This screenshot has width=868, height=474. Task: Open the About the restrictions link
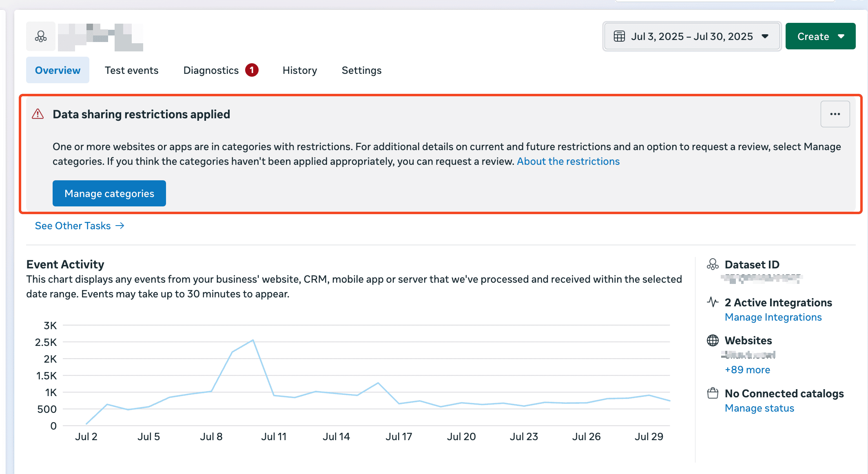tap(568, 161)
